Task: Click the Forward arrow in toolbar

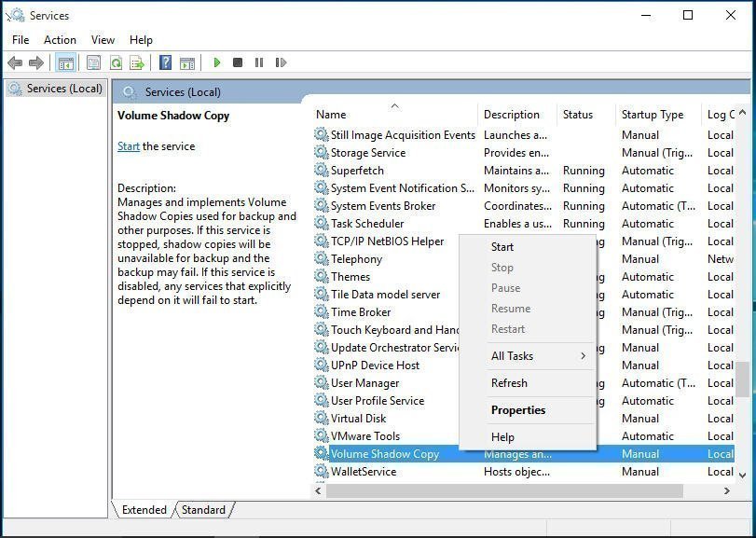Action: pyautogui.click(x=36, y=62)
